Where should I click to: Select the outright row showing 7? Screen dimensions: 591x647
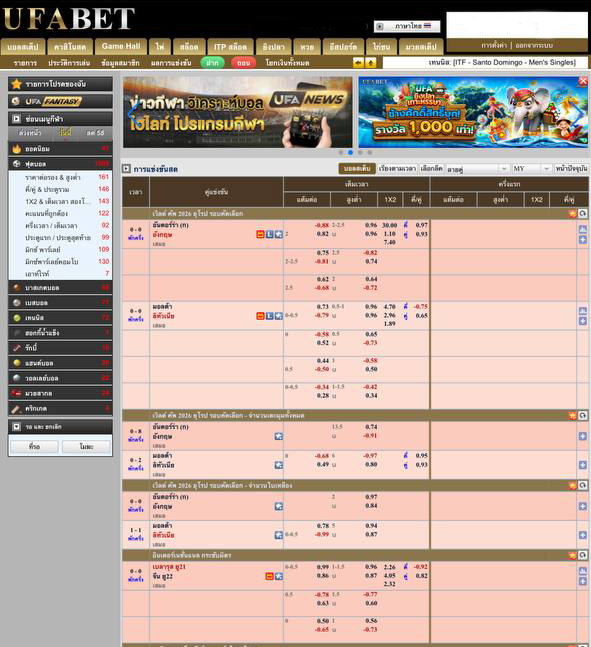(60, 274)
